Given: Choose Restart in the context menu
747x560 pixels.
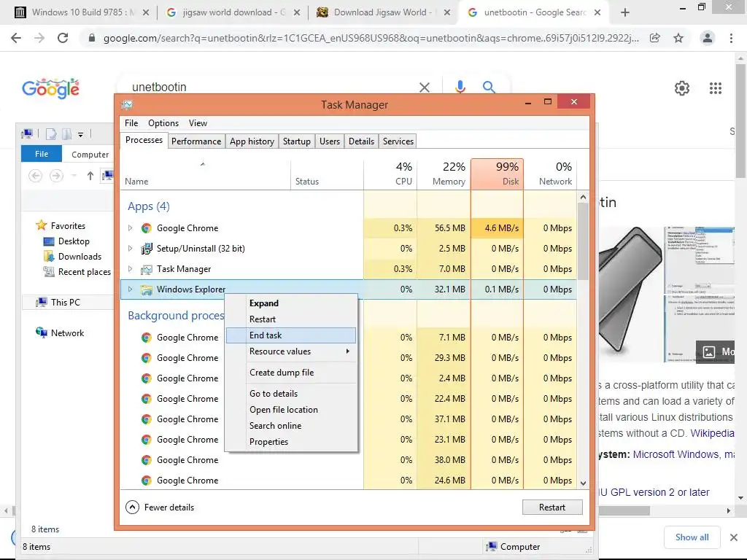Looking at the screenshot, I should 291,319.
